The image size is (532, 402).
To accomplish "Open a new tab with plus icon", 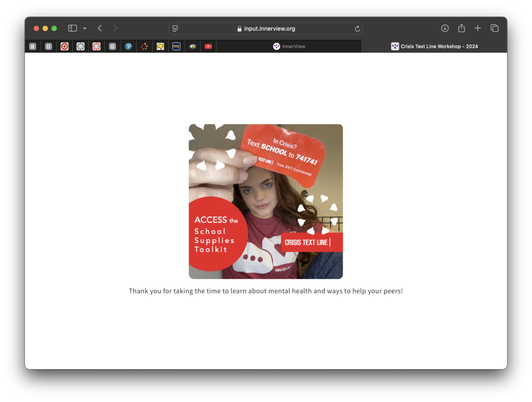I will pos(478,28).
